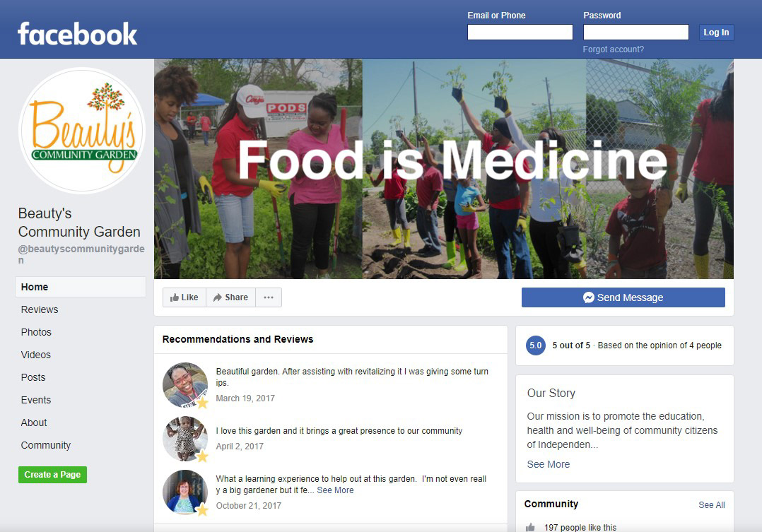Share this page via Share button

[231, 297]
